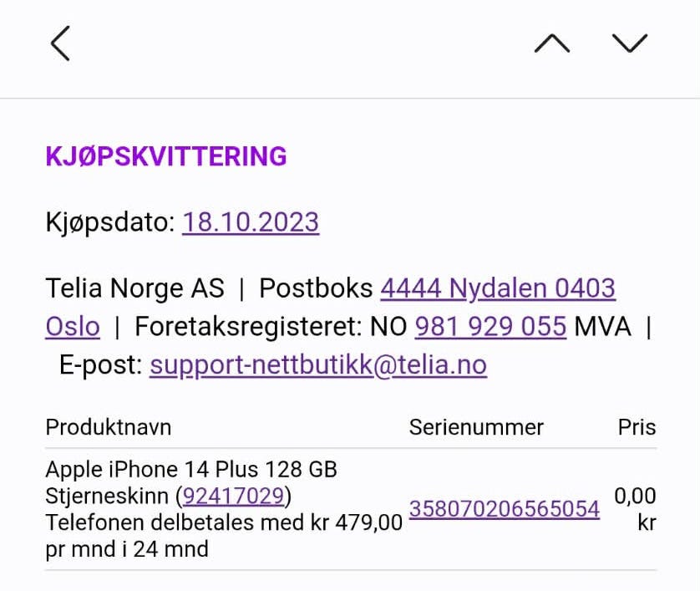Open the 4444 Nydalen 0403 address link
This screenshot has height=591, width=700.
click(498, 288)
